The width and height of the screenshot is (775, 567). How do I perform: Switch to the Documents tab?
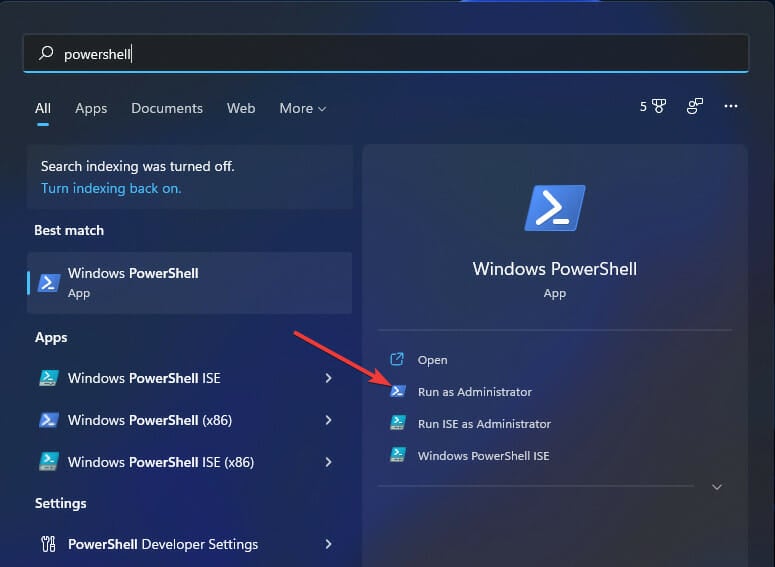167,108
